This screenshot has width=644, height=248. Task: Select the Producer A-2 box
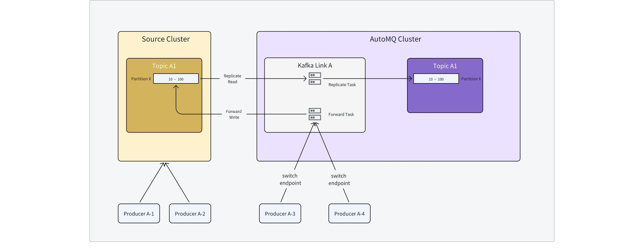click(190, 213)
